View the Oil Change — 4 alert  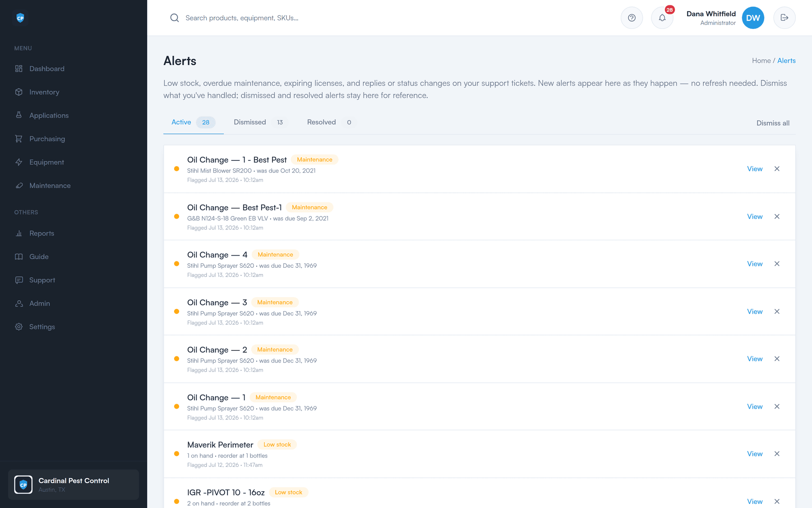[x=755, y=264]
